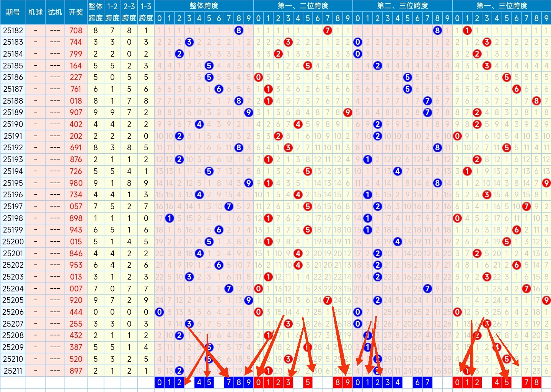Click draw result 691
The height and width of the screenshot is (392, 551).
[76, 148]
